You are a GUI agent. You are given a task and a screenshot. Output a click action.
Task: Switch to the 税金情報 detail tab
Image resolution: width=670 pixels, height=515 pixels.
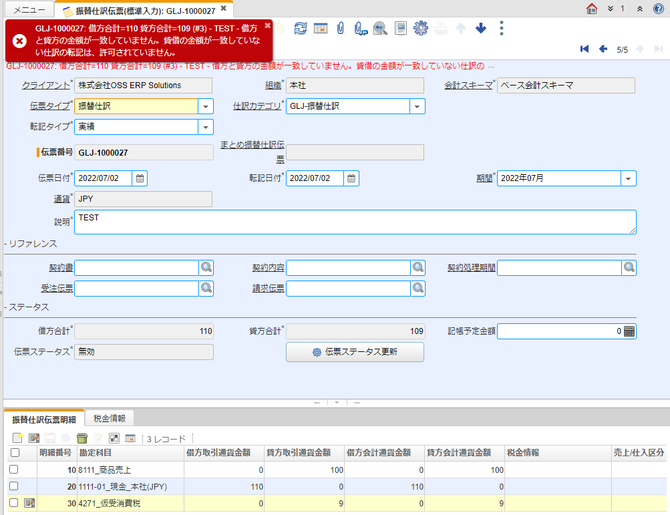pyautogui.click(x=109, y=418)
